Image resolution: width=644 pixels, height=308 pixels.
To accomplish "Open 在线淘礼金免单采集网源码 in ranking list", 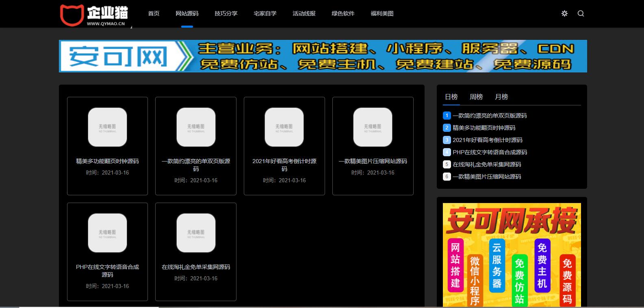I will coord(487,164).
